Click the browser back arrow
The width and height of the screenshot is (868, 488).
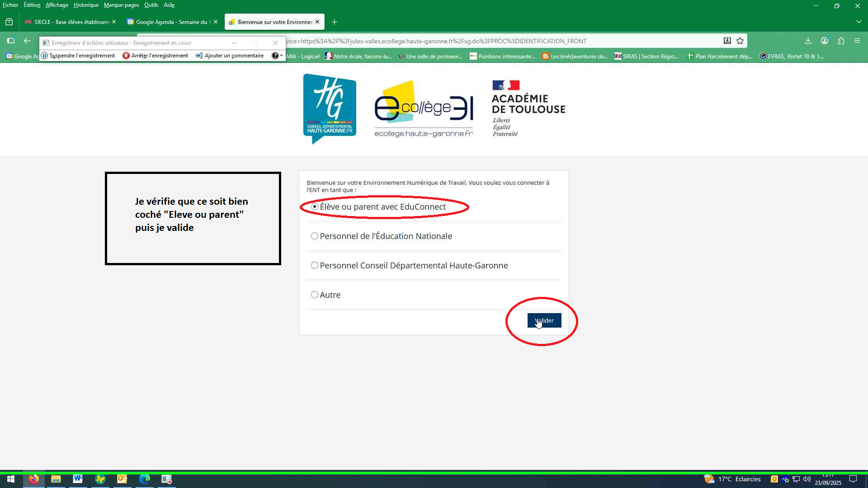click(x=27, y=41)
